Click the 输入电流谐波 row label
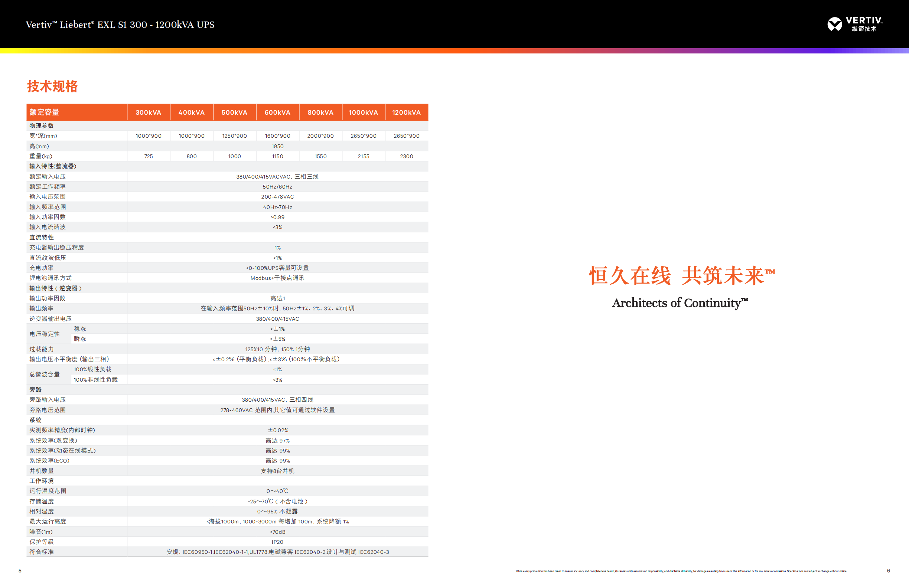This screenshot has width=909, height=588. (x=48, y=227)
